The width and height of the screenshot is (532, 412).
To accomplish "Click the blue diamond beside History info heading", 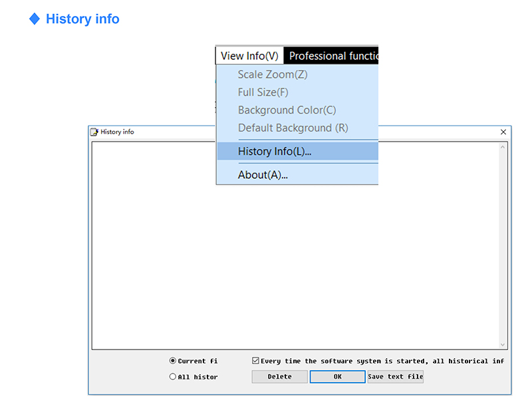I will (35, 19).
